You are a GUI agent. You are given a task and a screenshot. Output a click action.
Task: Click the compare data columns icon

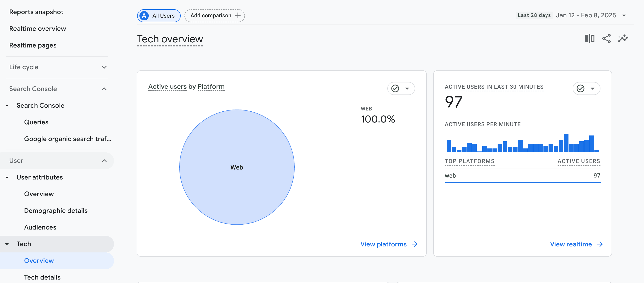click(x=590, y=38)
